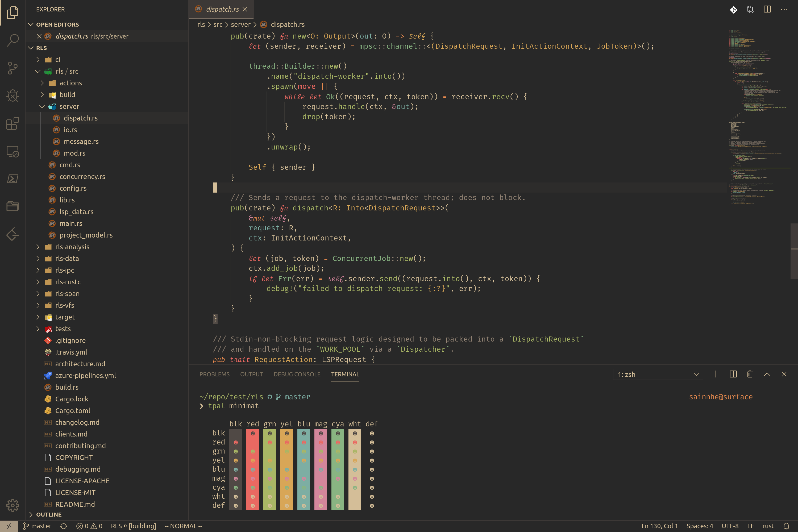
Task: Expand the ci folder
Action: (38, 59)
